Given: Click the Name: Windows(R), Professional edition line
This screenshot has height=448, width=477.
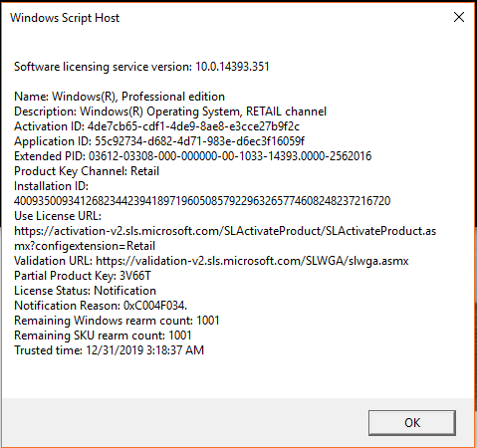Looking at the screenshot, I should click(119, 97).
